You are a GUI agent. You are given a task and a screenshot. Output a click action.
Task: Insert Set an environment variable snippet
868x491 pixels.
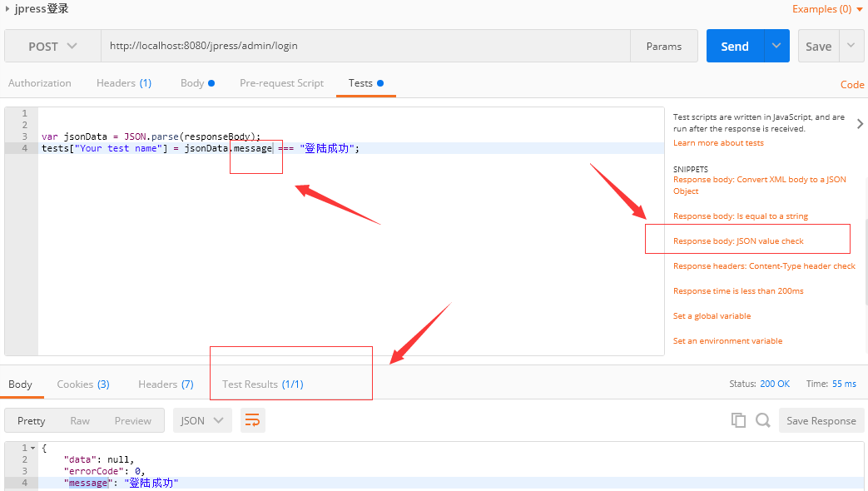[x=727, y=340]
